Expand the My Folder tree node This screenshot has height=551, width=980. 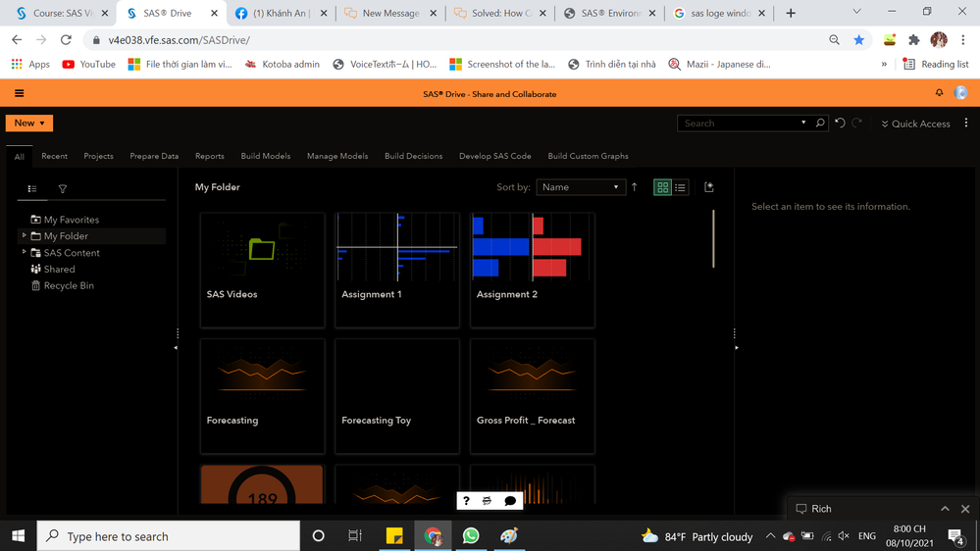(x=24, y=235)
